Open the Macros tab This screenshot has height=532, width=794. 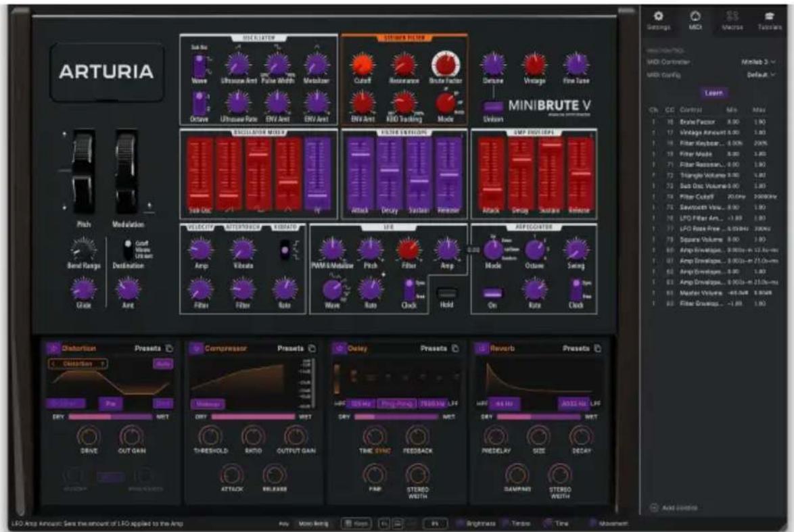pyautogui.click(x=732, y=21)
